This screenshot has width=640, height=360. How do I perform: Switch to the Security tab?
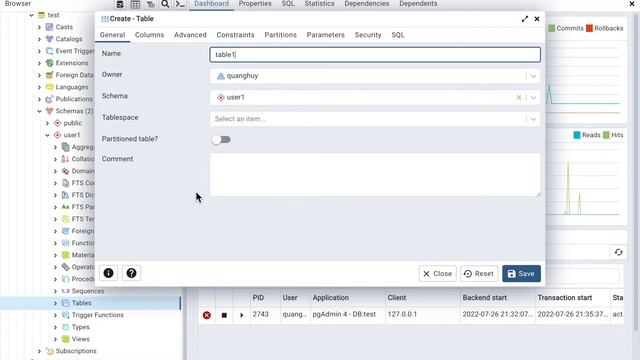click(x=368, y=35)
